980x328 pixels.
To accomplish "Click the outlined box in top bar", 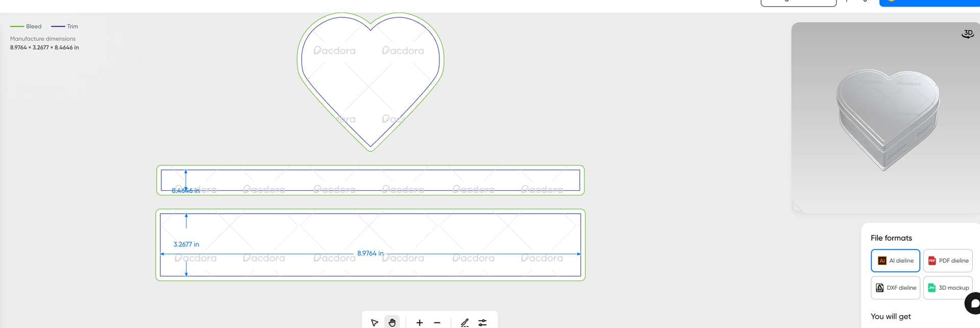I will (x=798, y=3).
